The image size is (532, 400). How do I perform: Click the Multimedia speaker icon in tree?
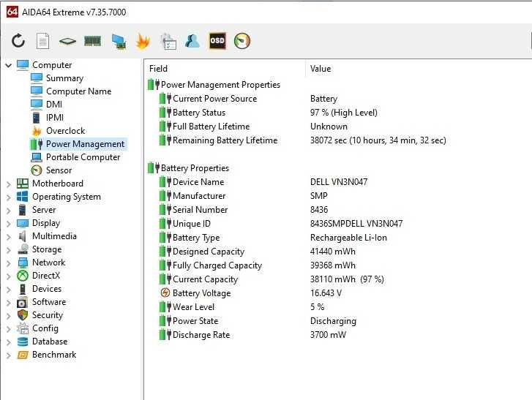point(23,236)
